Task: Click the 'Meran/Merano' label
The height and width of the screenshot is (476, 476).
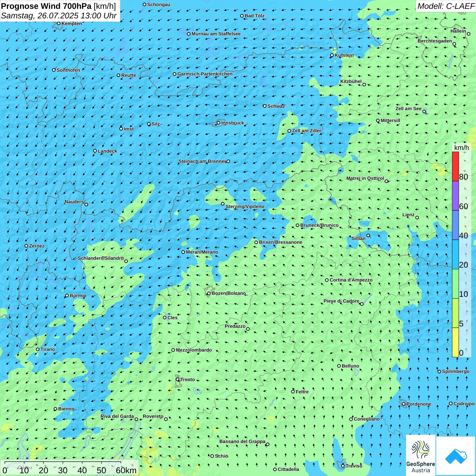Action: [x=202, y=252]
